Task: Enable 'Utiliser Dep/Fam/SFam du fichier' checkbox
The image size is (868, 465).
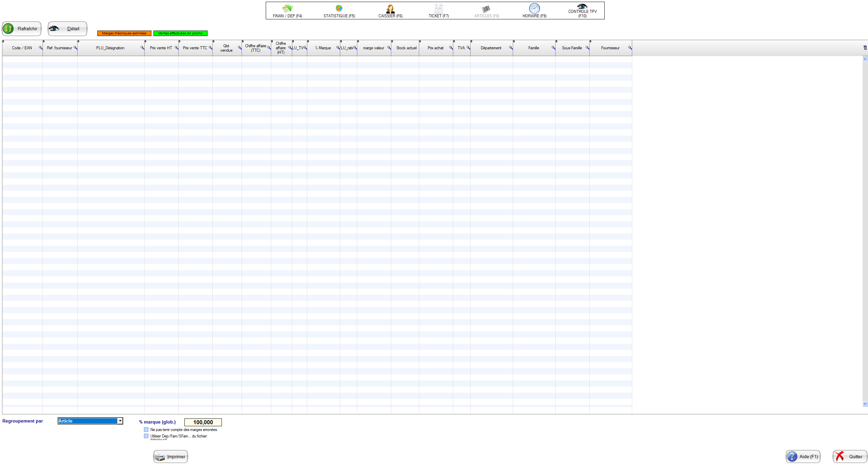Action: pos(146,436)
